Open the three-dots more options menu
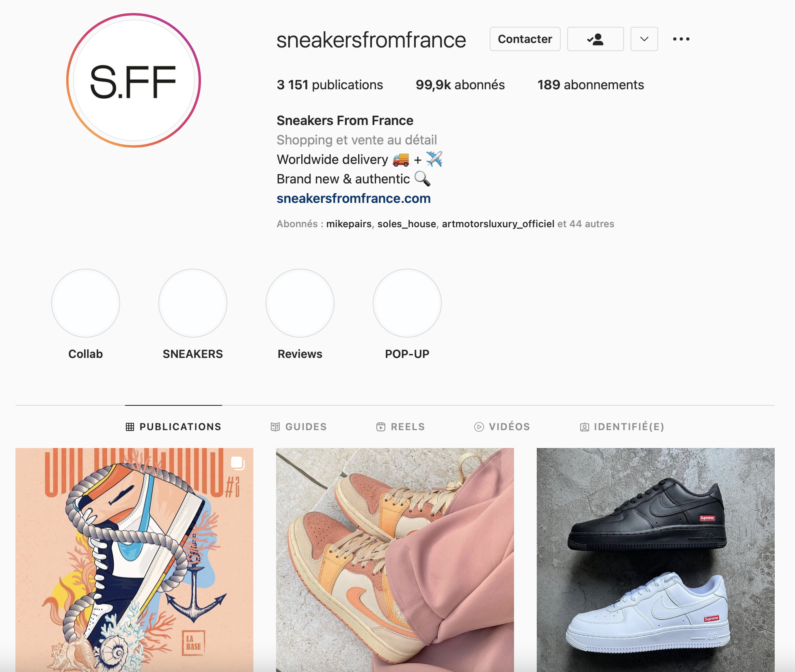The height and width of the screenshot is (672, 795). pos(681,39)
